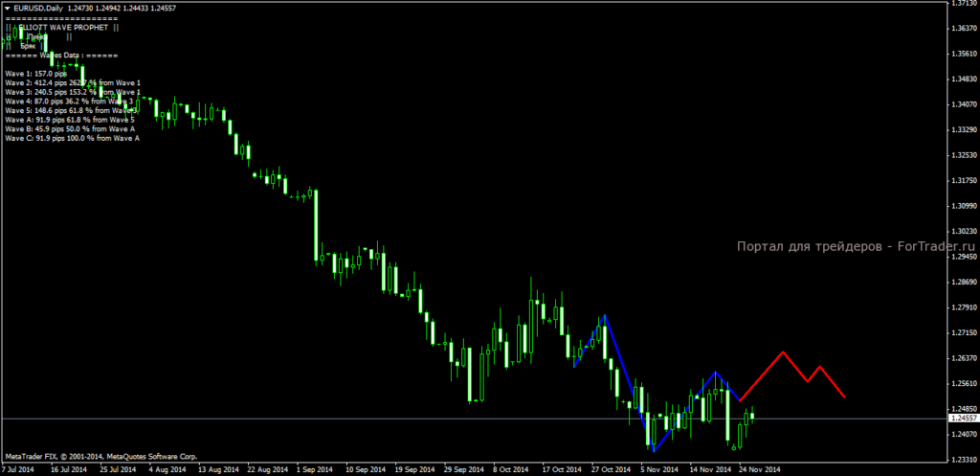Click the 1.26370 price scale label

pyautogui.click(x=963, y=358)
